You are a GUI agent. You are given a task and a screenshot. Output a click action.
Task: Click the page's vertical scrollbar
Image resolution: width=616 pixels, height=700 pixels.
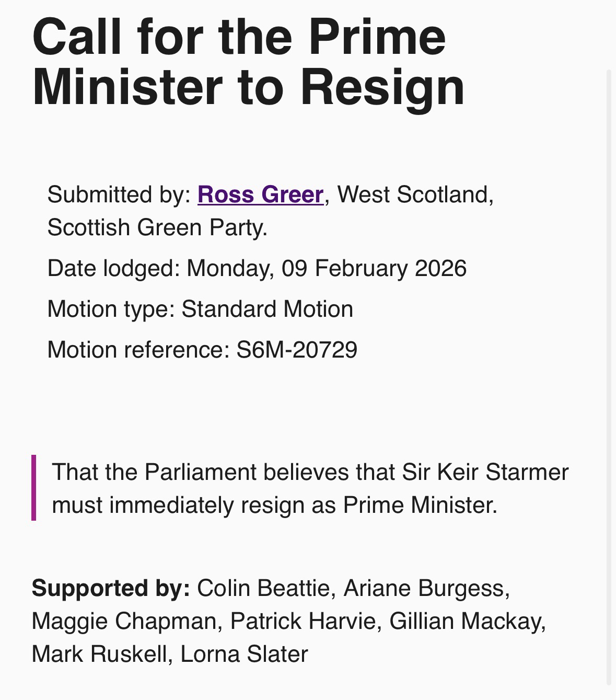[609, 376]
